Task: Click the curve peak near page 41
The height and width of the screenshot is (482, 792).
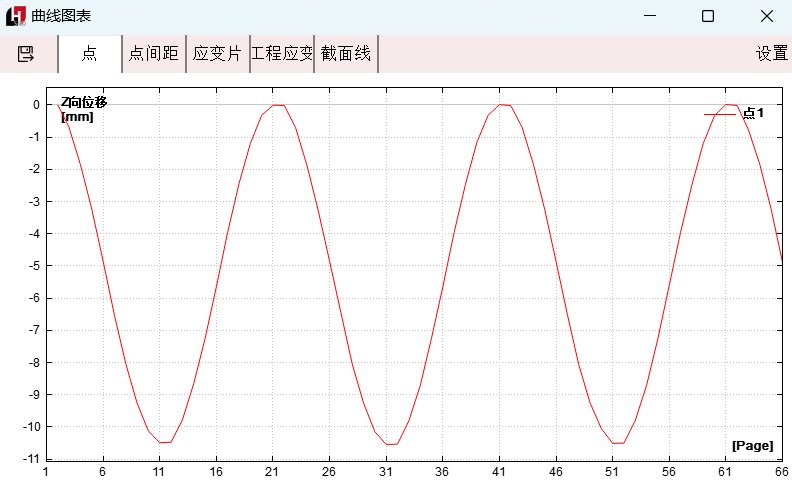Action: (504, 105)
